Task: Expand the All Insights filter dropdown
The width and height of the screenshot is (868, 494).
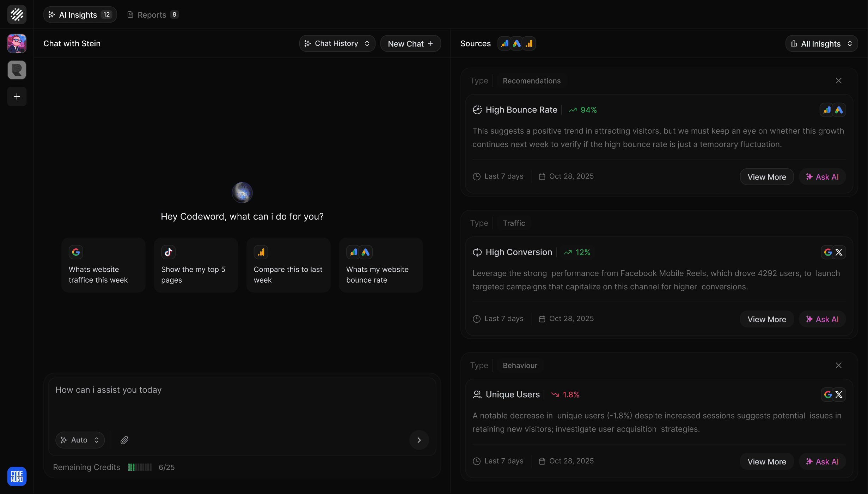Action: [x=821, y=44]
